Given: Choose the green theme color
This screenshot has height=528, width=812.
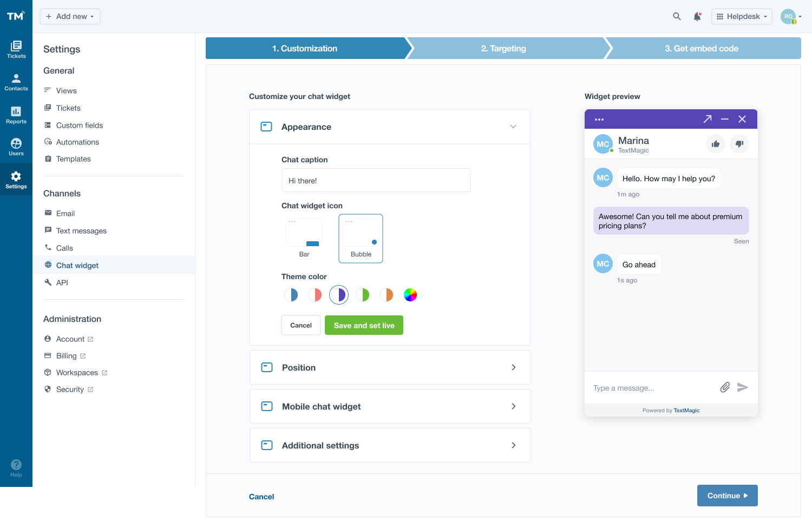Looking at the screenshot, I should point(363,295).
